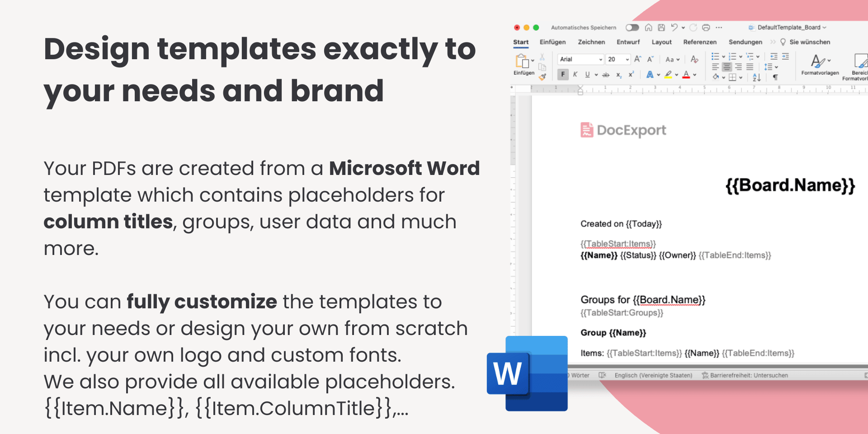Show paragraph marks pilcrow
The height and width of the screenshot is (434, 868).
coord(775,77)
